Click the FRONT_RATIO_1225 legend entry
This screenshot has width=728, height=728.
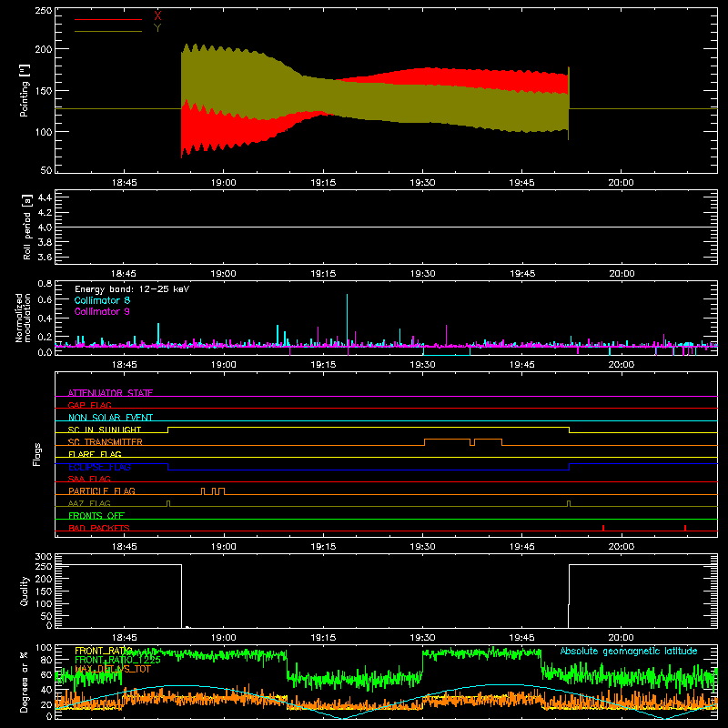[x=117, y=660]
